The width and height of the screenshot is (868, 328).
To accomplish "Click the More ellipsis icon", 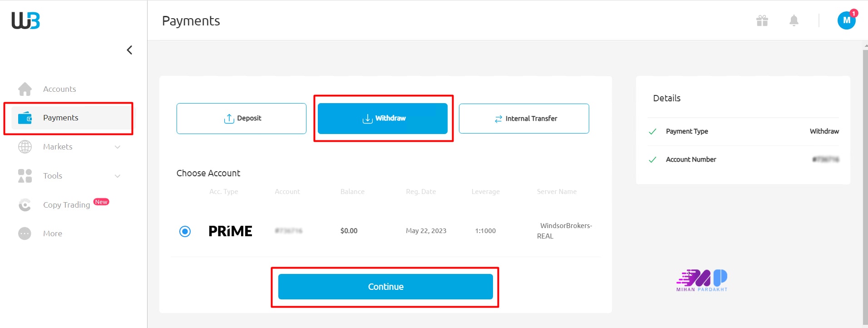I will [x=25, y=234].
